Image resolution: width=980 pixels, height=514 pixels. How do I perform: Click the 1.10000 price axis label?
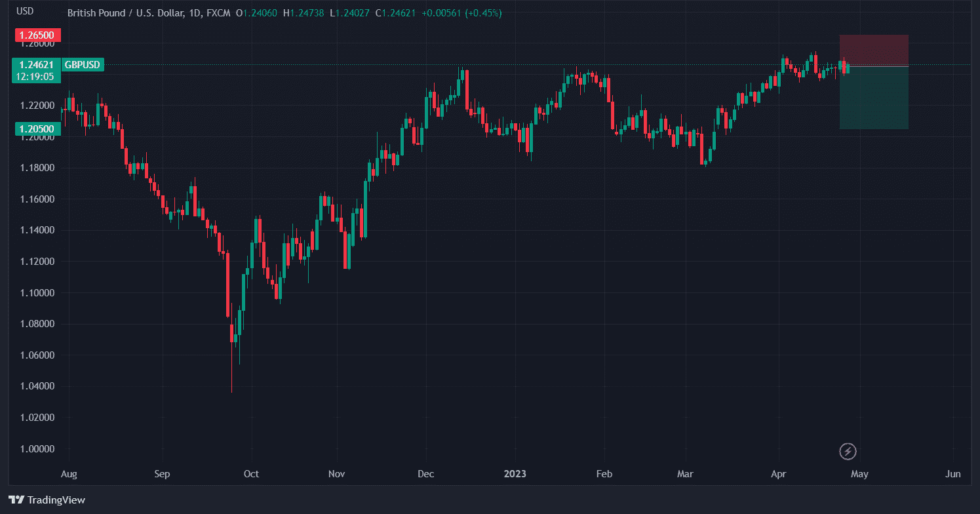click(37, 293)
